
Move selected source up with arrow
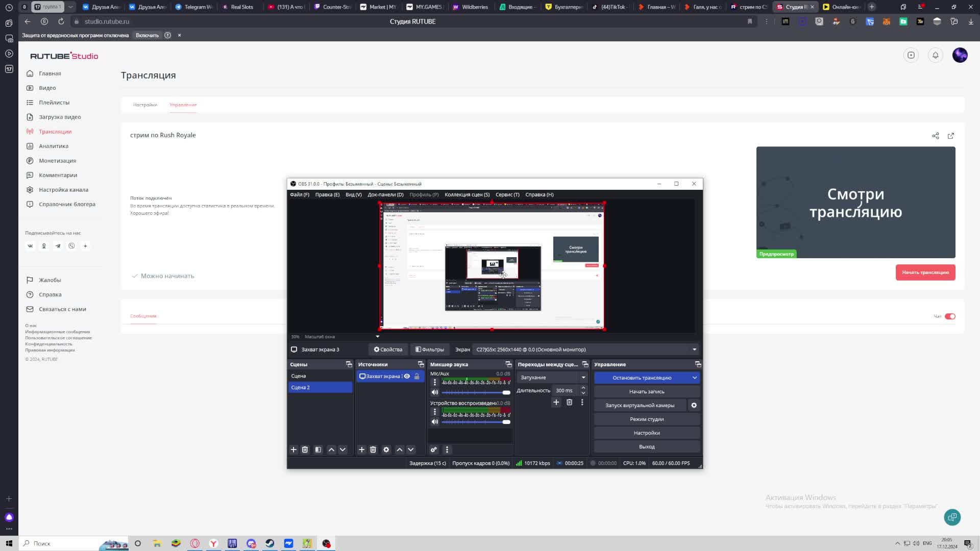pos(399,449)
